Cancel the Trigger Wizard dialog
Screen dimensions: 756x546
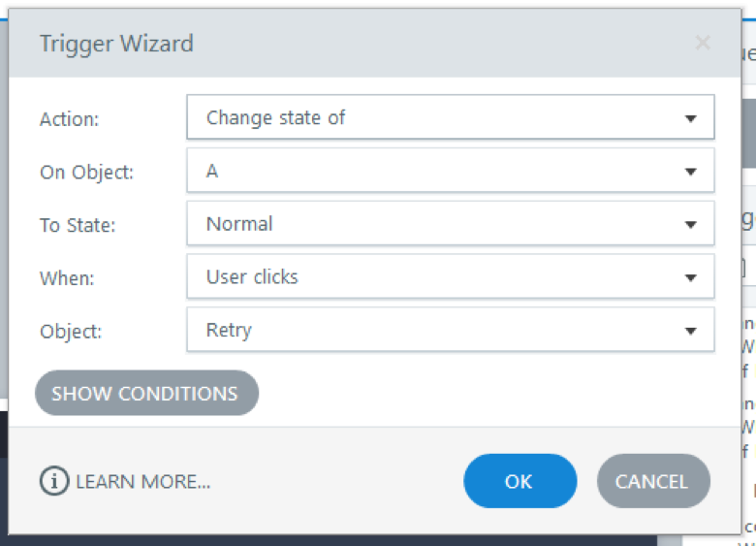click(651, 481)
